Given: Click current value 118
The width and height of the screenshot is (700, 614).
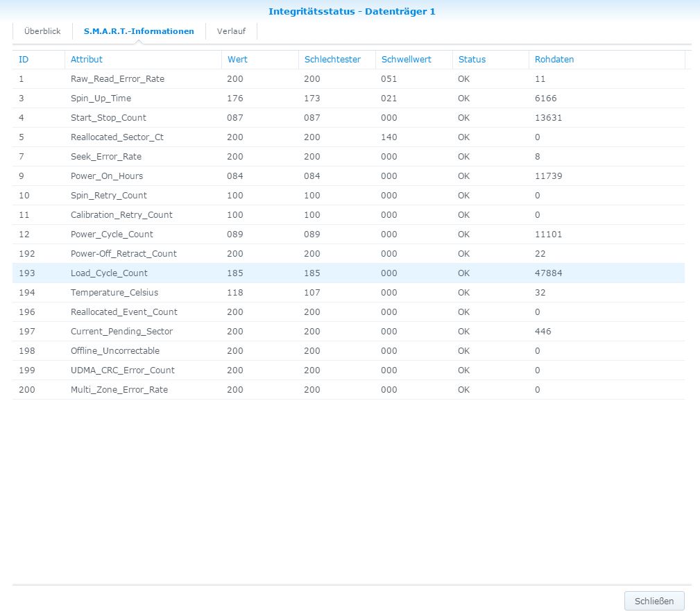Looking at the screenshot, I should pyautogui.click(x=234, y=293).
